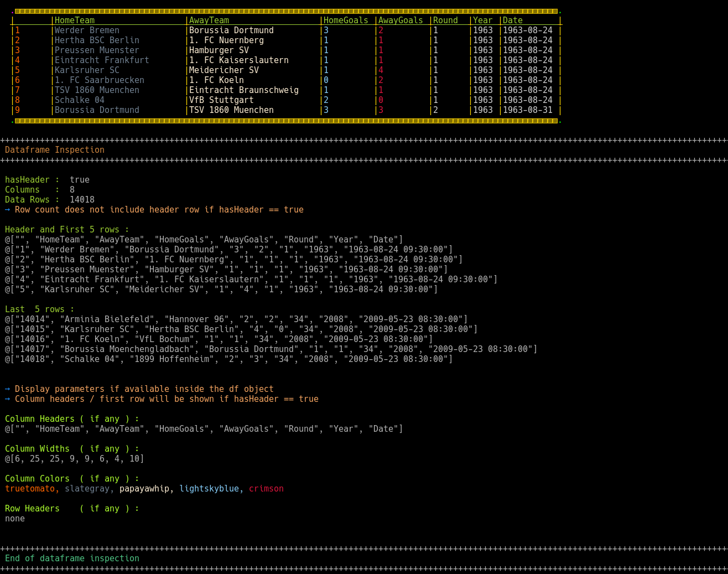Click the Round column header

[x=445, y=20]
